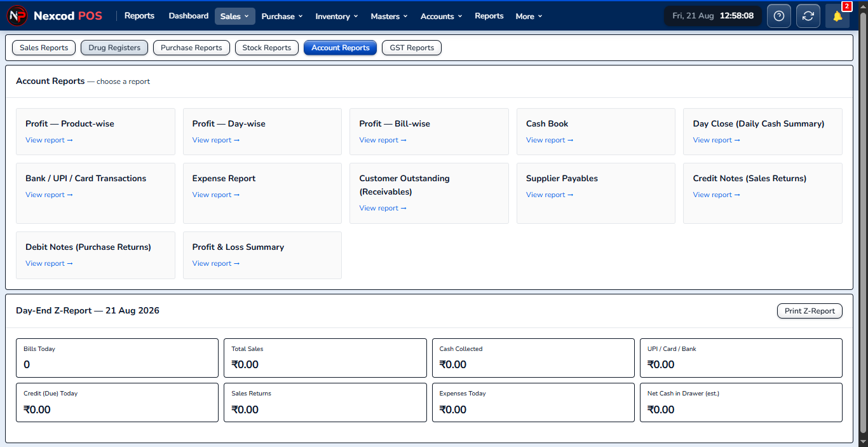Expand the Masters dropdown menu
This screenshot has width=868, height=447.
389,16
